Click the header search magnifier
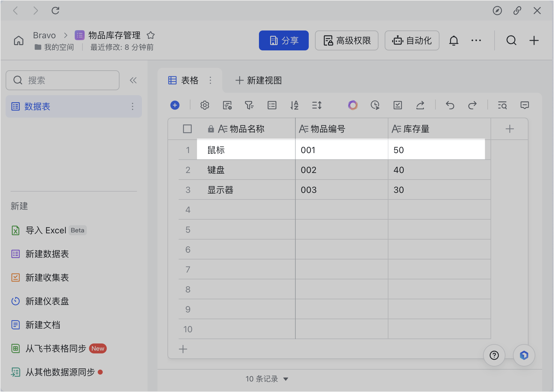 click(x=511, y=40)
